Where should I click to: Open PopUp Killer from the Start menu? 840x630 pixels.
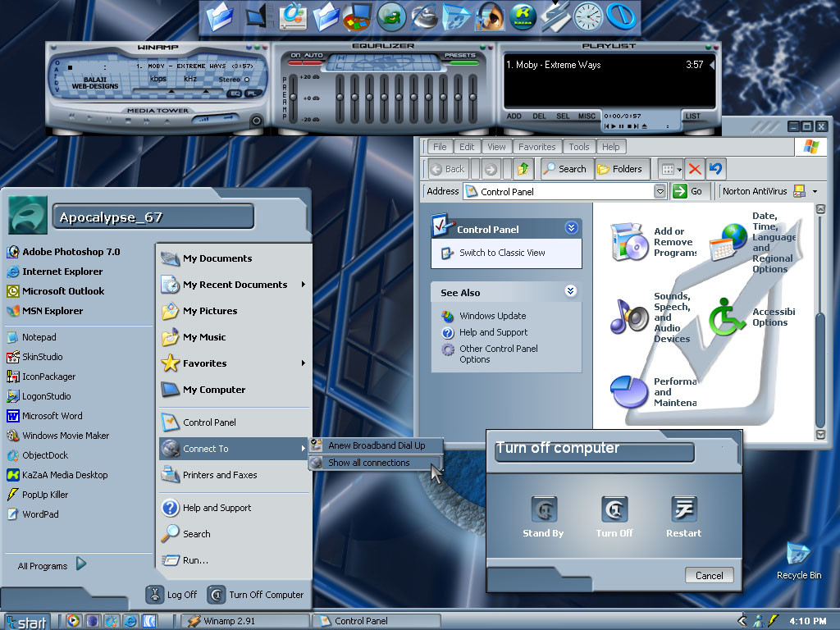(x=38, y=495)
